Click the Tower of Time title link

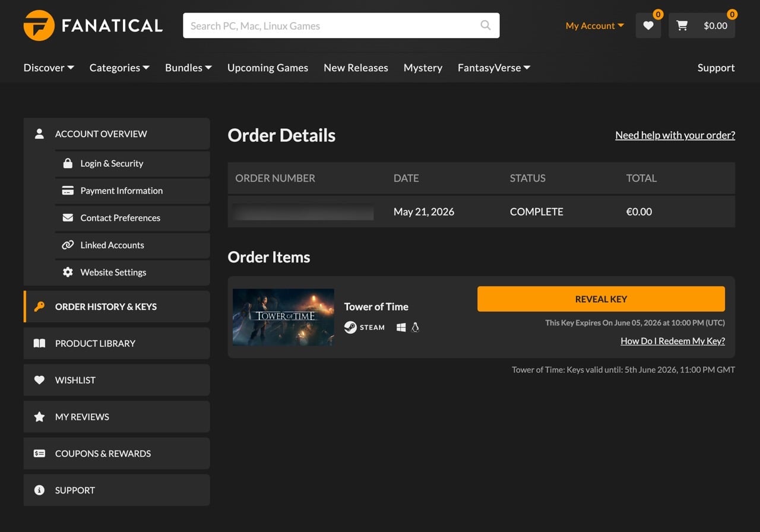pyautogui.click(x=376, y=306)
